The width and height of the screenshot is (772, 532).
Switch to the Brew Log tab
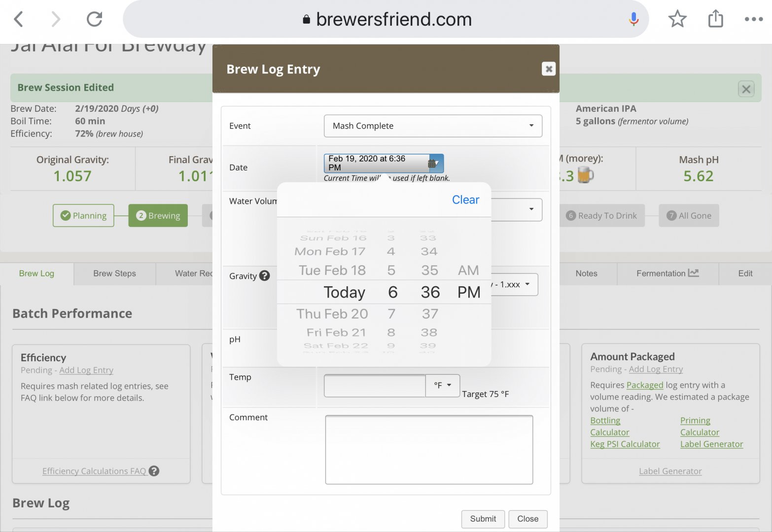pyautogui.click(x=37, y=273)
